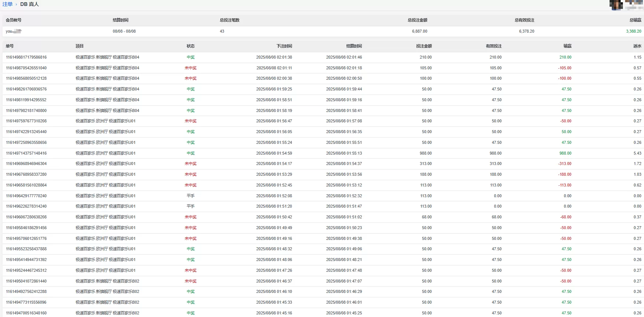This screenshot has height=317, width=644.
Task: Click settlement time 2025/08/08 01:52:32
Action: pos(344,196)
